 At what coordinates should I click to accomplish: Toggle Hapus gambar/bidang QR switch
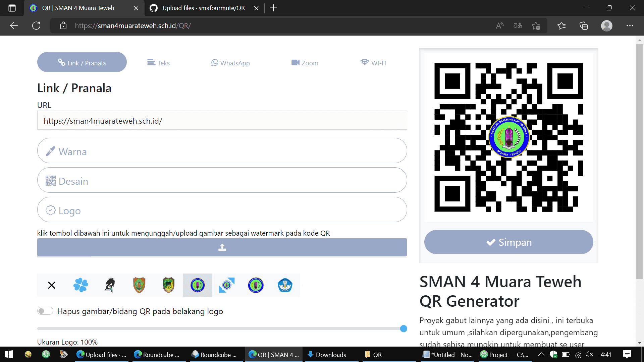tap(45, 311)
